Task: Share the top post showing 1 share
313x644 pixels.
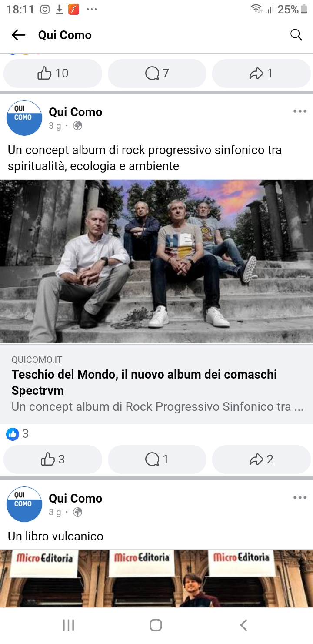Action: pyautogui.click(x=261, y=73)
